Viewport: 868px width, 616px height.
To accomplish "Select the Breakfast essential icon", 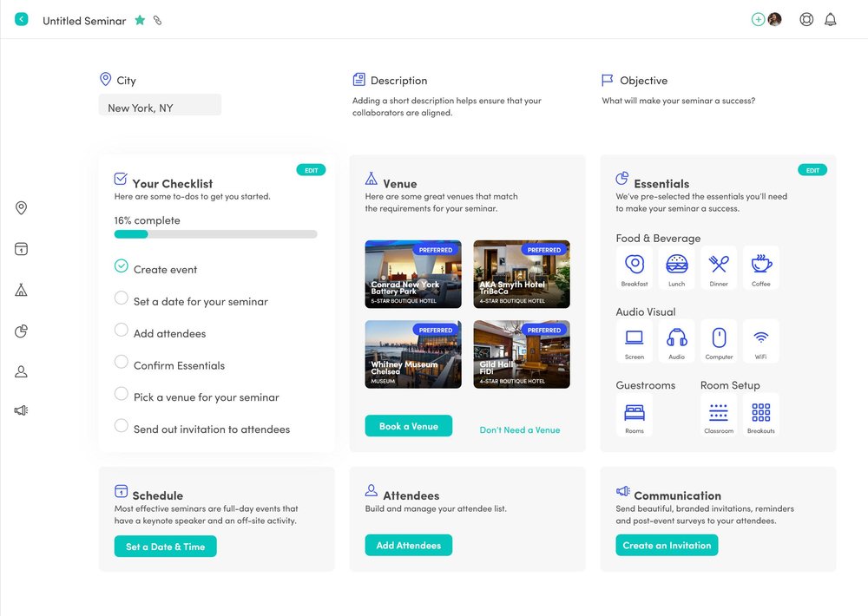I will pos(635,268).
